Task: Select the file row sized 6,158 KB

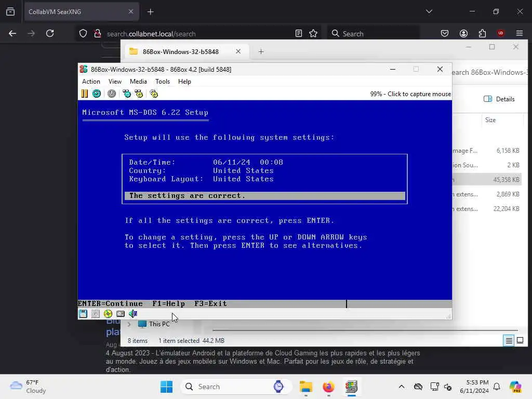Action: (487, 151)
